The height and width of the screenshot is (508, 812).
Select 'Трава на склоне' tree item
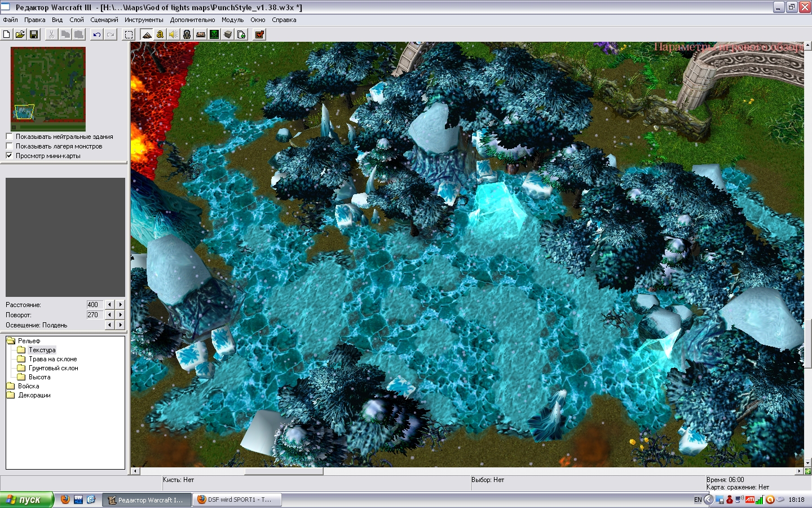coord(52,359)
